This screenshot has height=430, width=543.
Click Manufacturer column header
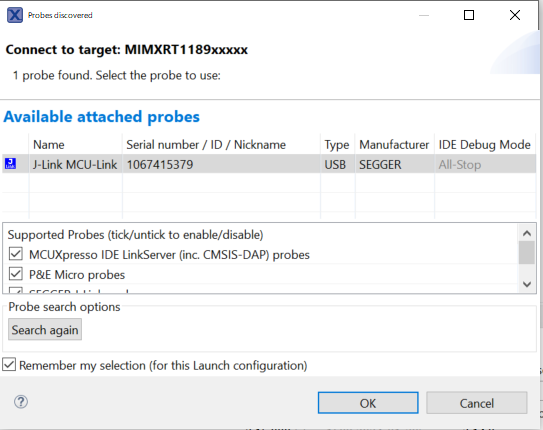394,144
